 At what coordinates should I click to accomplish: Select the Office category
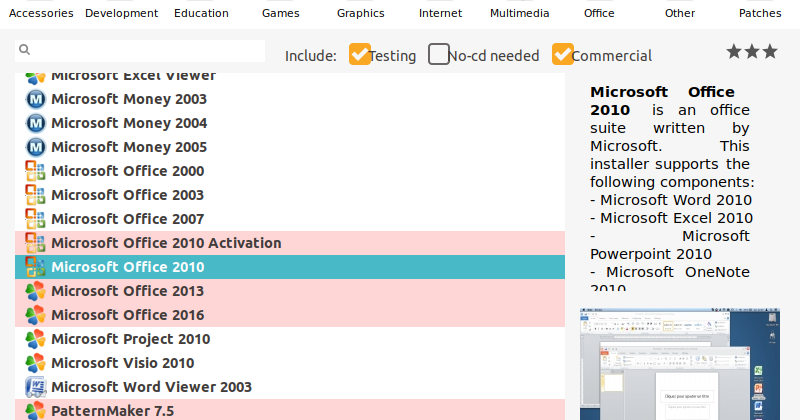coord(599,13)
